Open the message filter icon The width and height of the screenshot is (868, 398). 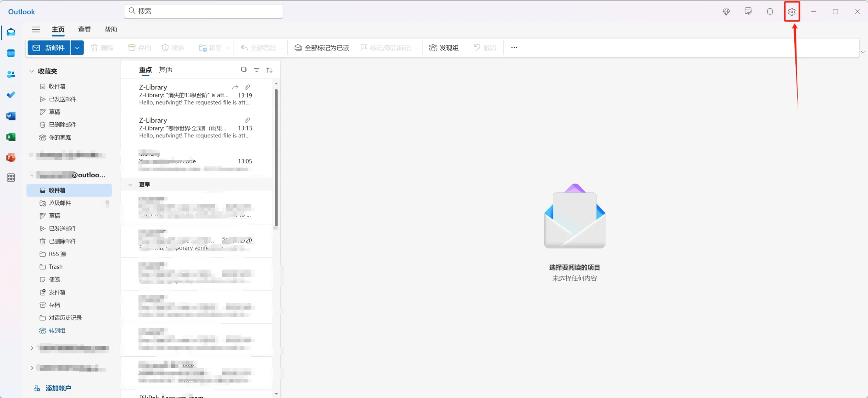[256, 70]
